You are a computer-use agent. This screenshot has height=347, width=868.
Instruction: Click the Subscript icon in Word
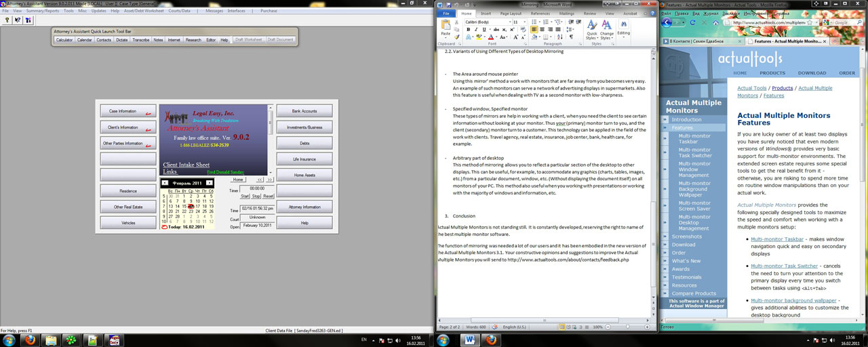click(504, 29)
